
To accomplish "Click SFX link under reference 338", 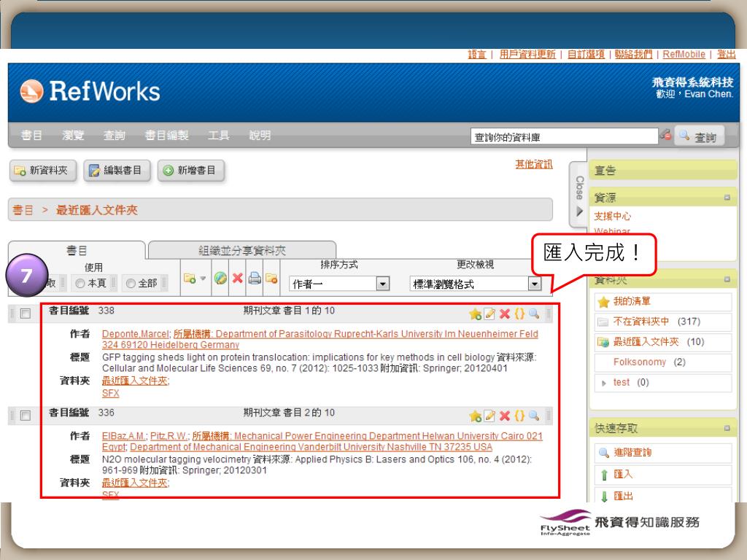I will click(x=111, y=393).
